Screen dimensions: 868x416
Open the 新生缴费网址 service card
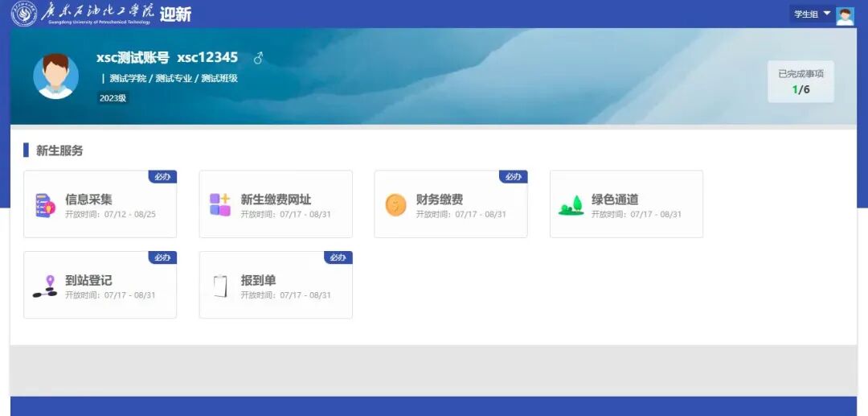pyautogui.click(x=276, y=204)
